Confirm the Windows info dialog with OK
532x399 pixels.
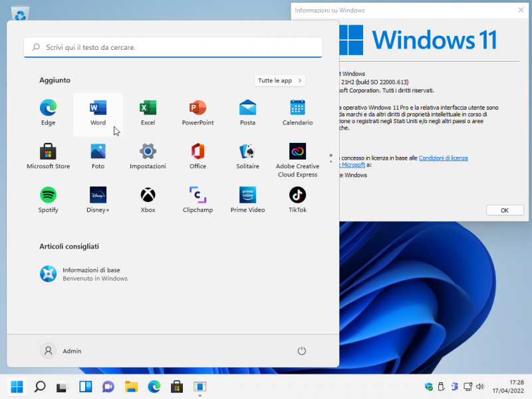[505, 209]
